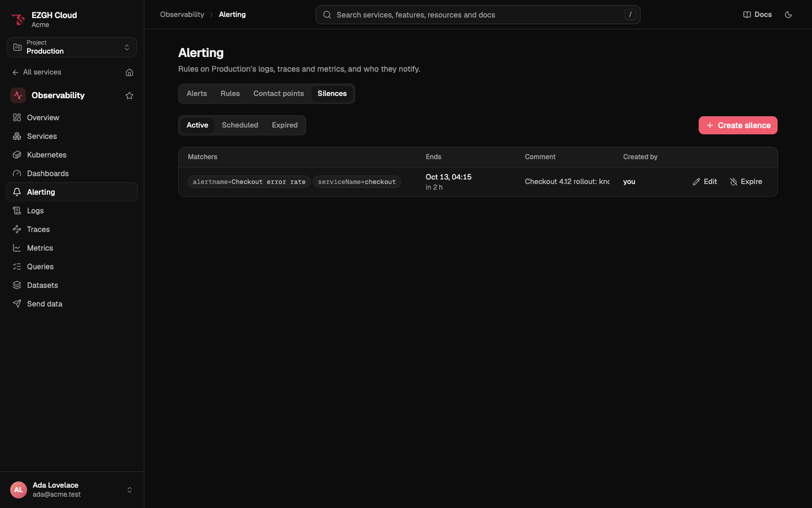This screenshot has height=508, width=812.
Task: Show Active silences
Action: [197, 125]
